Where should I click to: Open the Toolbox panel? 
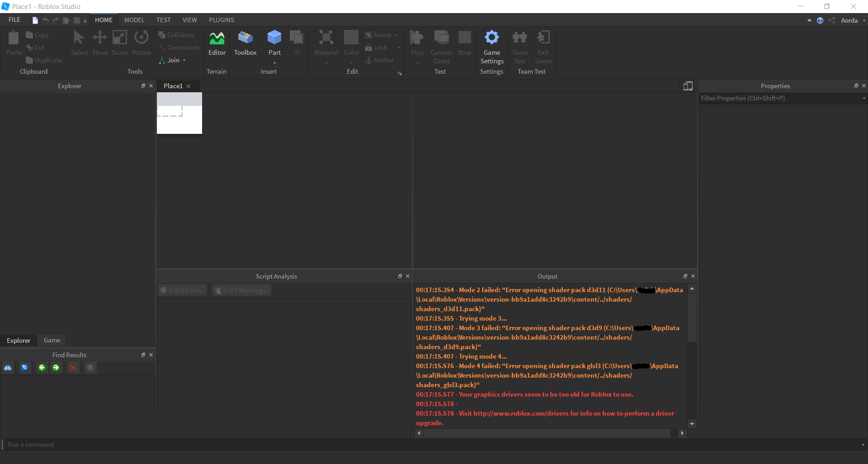coord(245,43)
